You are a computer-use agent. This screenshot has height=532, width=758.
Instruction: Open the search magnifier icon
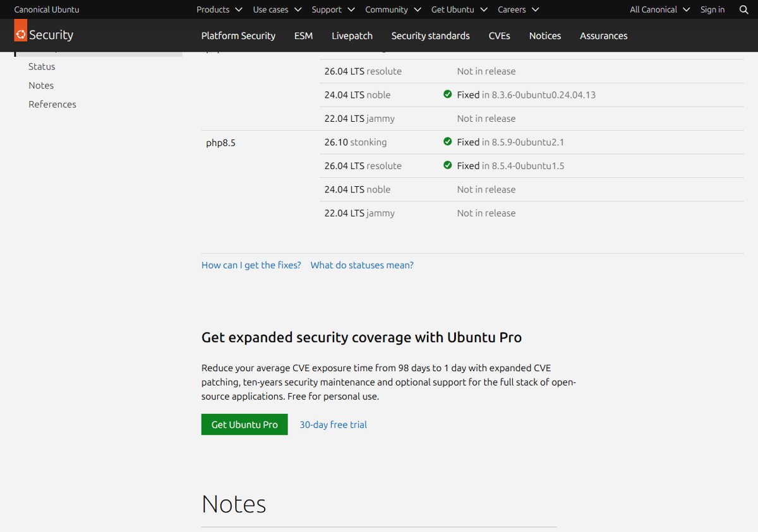743,9
